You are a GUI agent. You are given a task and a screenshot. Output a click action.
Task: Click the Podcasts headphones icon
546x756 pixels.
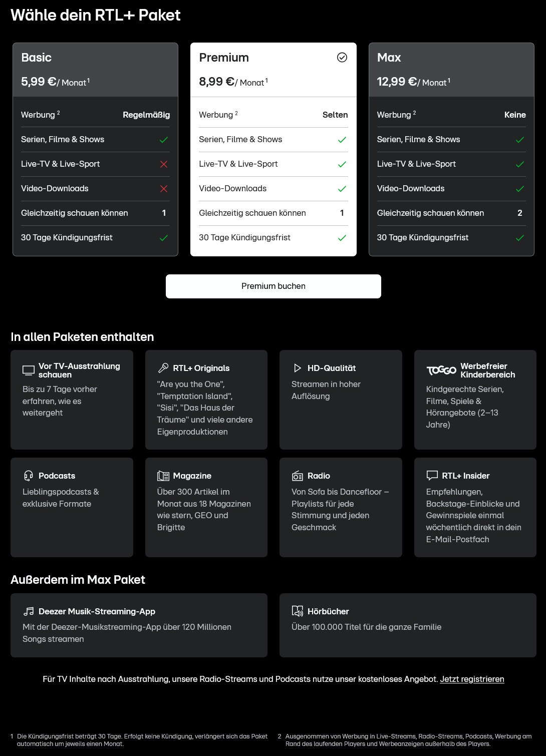(x=29, y=476)
